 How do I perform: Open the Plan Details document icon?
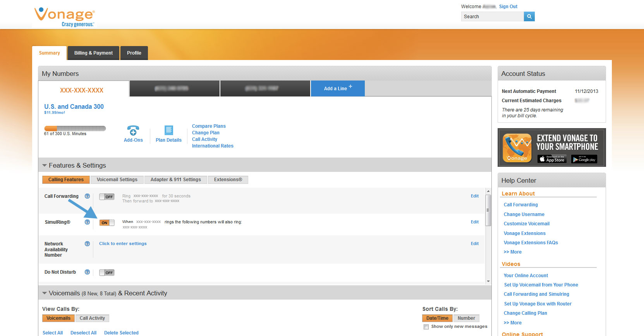[169, 130]
